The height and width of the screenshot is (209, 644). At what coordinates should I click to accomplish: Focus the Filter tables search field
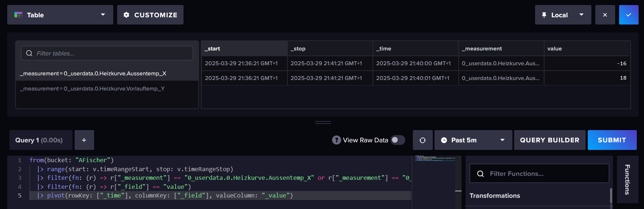(x=107, y=53)
